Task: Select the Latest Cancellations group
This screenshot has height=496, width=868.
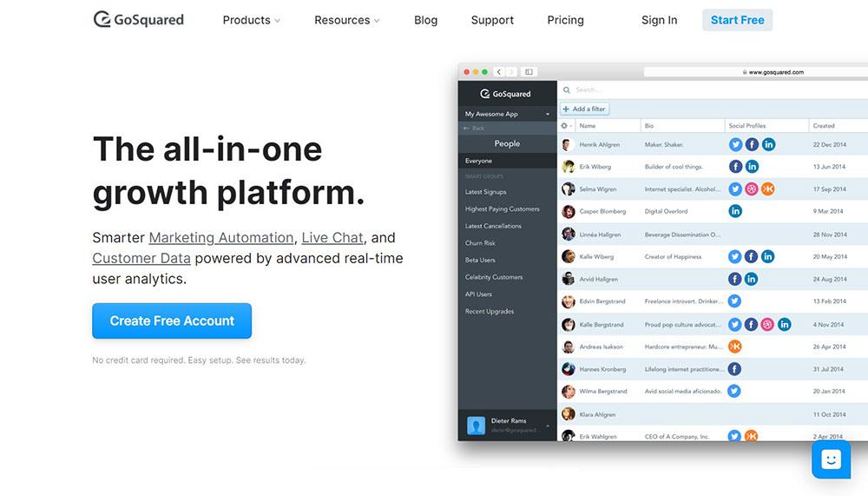Action: pyautogui.click(x=493, y=226)
